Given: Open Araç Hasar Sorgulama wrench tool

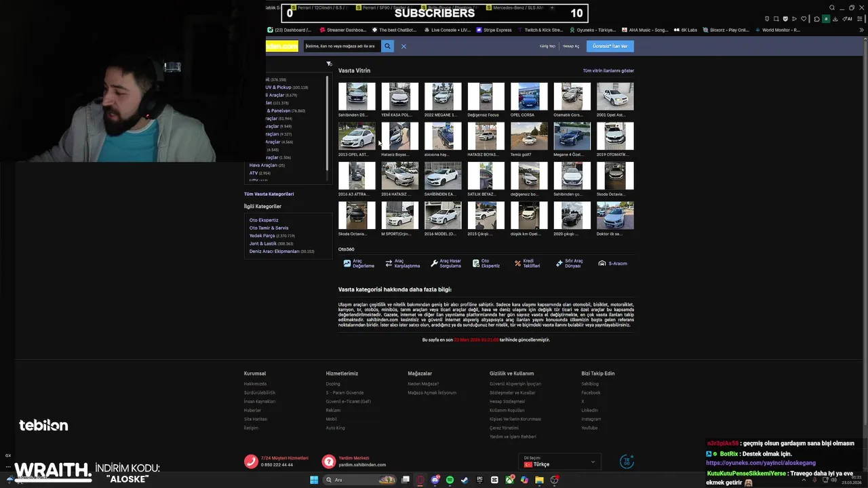Looking at the screenshot, I should click(x=446, y=264).
